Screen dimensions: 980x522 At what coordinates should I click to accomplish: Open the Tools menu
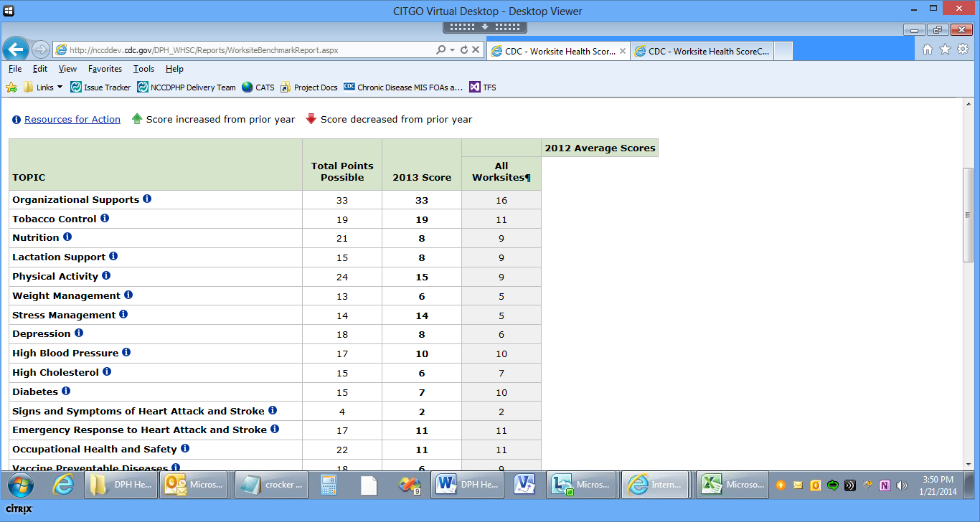pos(143,69)
